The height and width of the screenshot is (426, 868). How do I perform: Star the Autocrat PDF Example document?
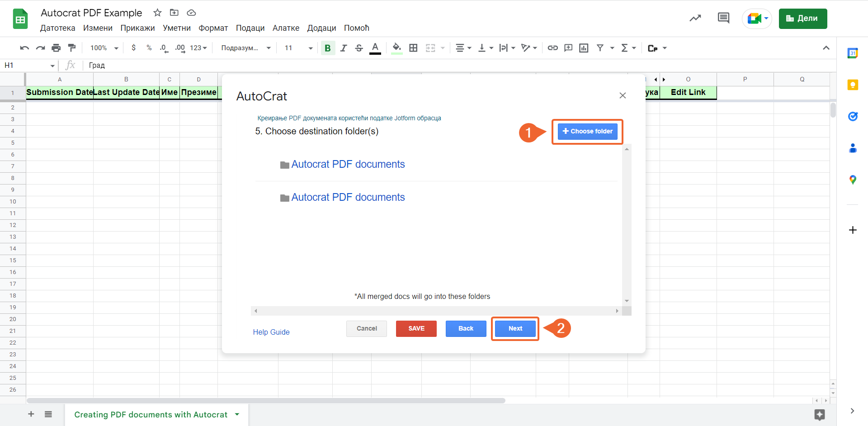point(157,13)
